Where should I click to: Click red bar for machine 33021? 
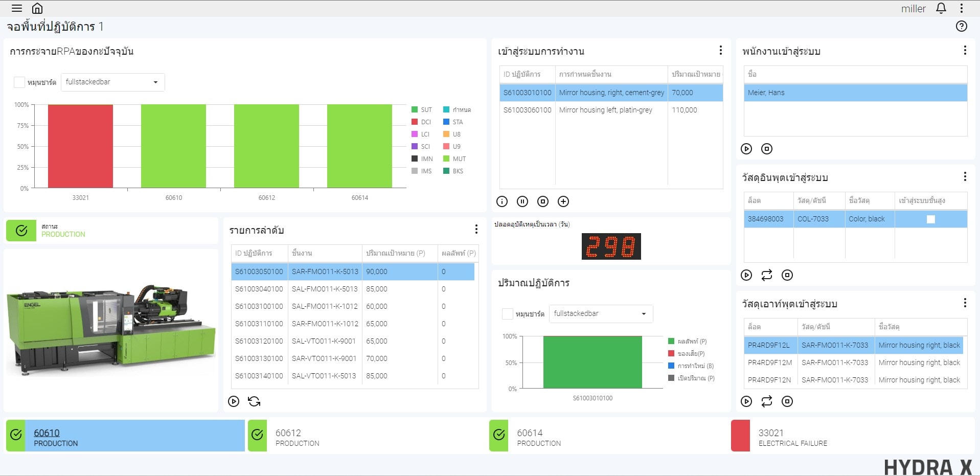(80, 146)
